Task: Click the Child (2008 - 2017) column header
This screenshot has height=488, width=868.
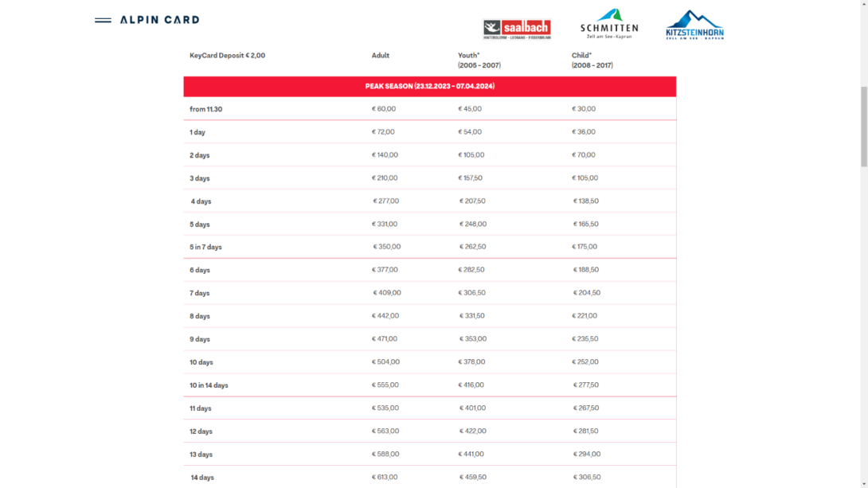Action: pyautogui.click(x=592, y=61)
